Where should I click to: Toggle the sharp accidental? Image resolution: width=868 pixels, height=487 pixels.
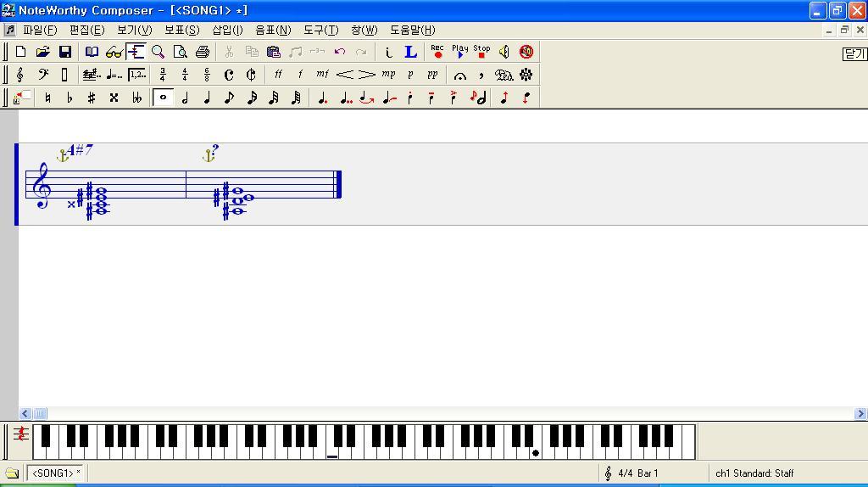pos(92,98)
